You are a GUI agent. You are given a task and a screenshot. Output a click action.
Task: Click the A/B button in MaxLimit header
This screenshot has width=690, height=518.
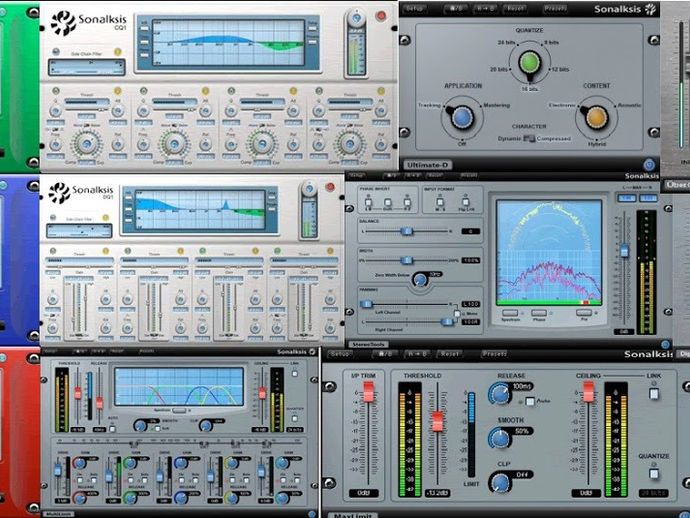point(385,354)
